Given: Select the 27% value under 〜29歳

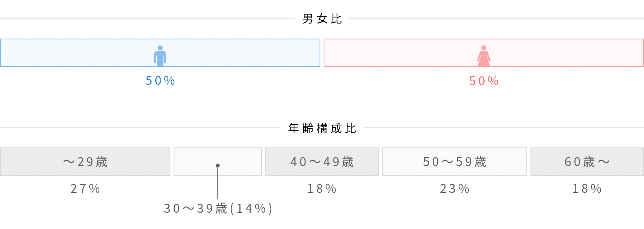Looking at the screenshot, I should [x=85, y=189].
